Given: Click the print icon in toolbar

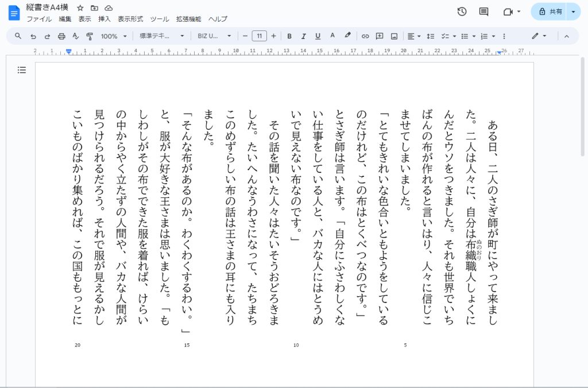Looking at the screenshot, I should 61,36.
